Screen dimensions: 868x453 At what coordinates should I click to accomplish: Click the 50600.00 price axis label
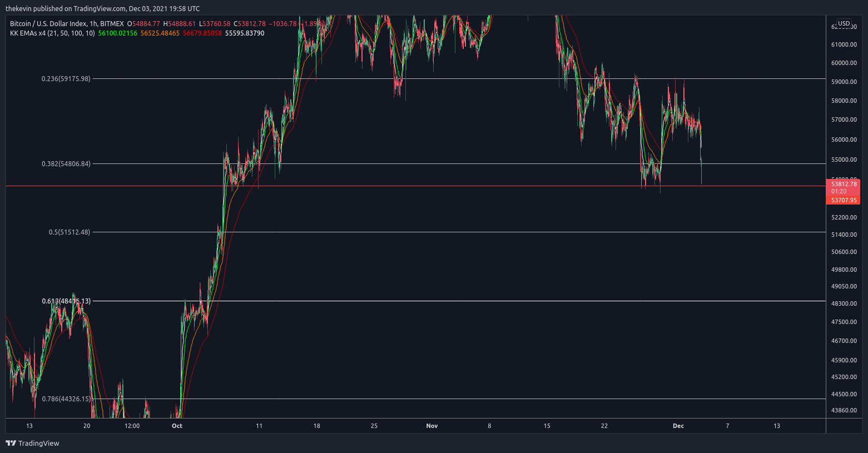tap(844, 252)
